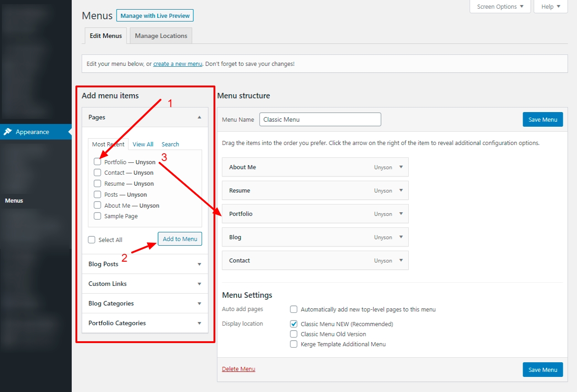The image size is (577, 392).
Task: Click the Delete Menu link
Action: point(239,369)
